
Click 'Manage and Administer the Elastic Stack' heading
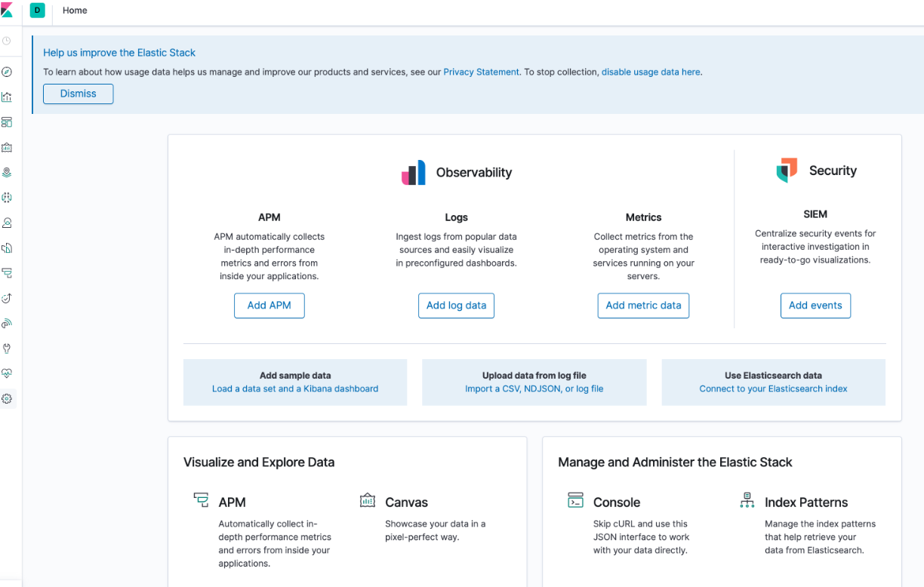coord(675,463)
